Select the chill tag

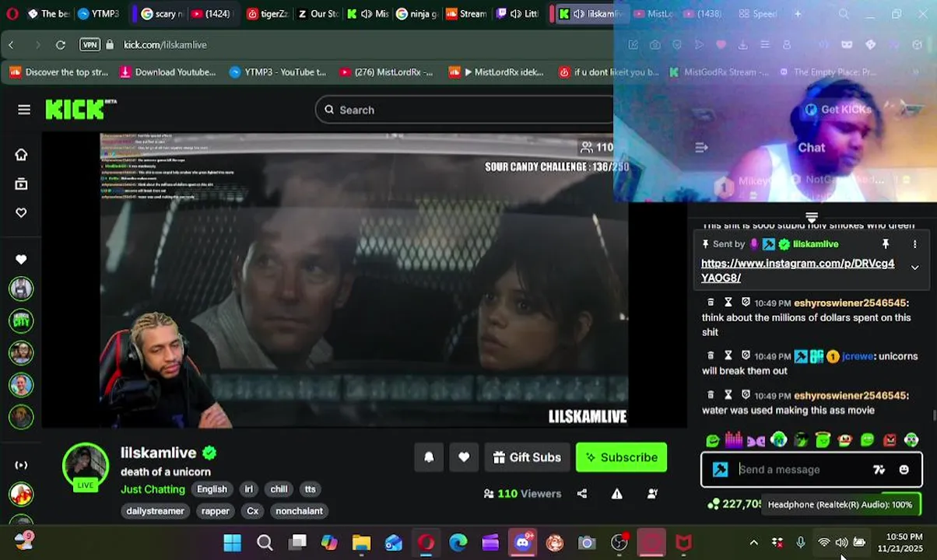pyautogui.click(x=279, y=489)
